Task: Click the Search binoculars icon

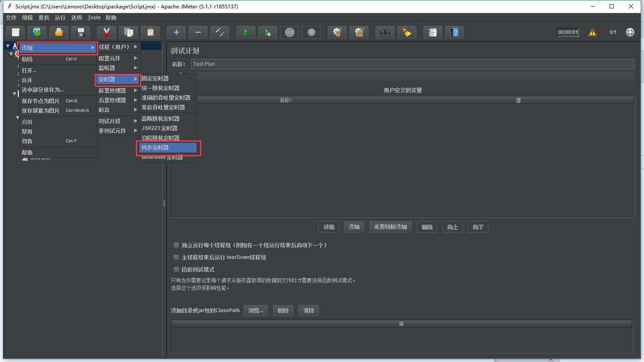Action: (x=385, y=32)
